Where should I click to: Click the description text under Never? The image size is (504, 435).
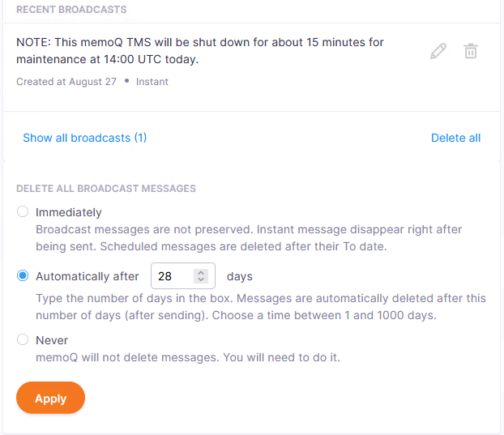[188, 357]
